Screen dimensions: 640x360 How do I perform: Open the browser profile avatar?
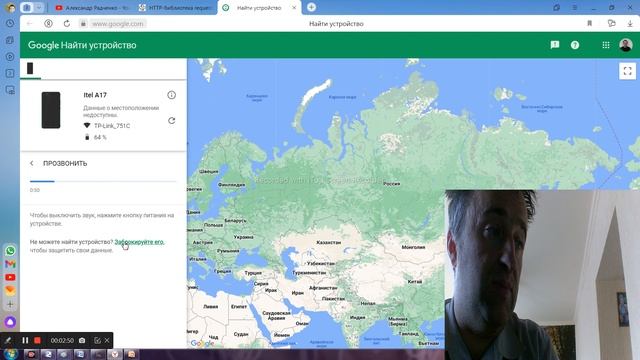[11, 8]
